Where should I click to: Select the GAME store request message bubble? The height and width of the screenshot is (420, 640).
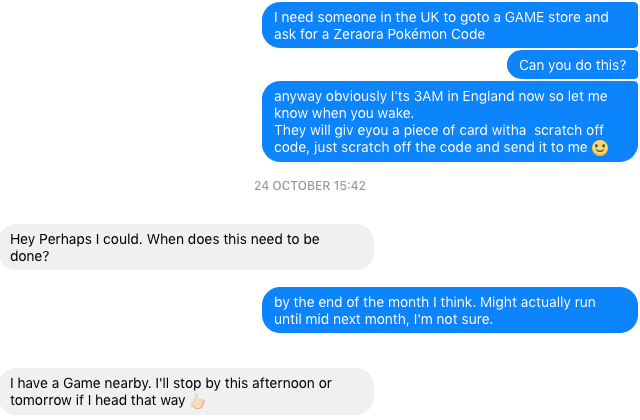pyautogui.click(x=450, y=26)
